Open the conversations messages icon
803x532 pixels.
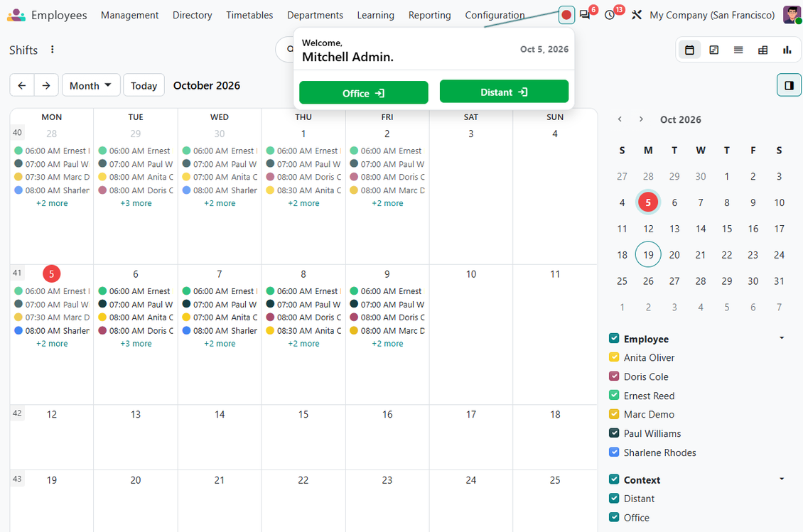585,15
